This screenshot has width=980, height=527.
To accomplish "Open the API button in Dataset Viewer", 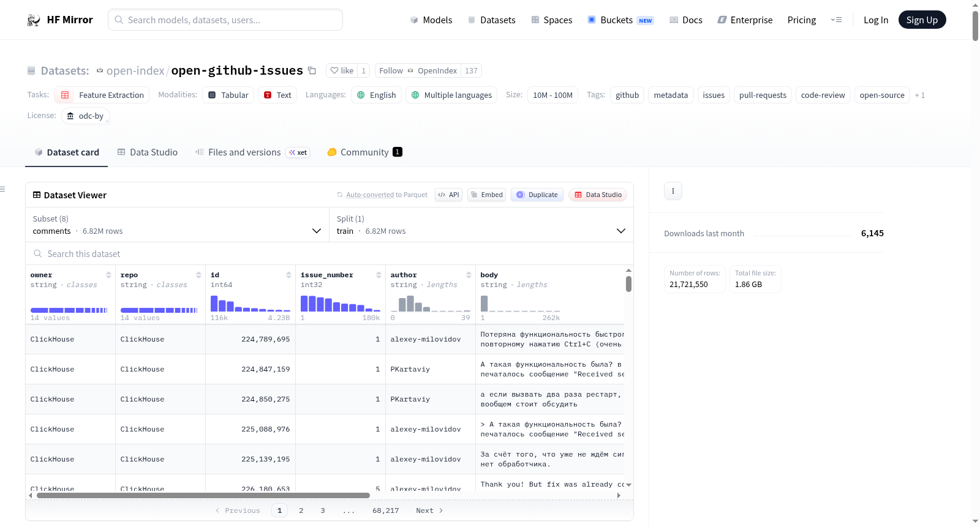I will 448,195.
